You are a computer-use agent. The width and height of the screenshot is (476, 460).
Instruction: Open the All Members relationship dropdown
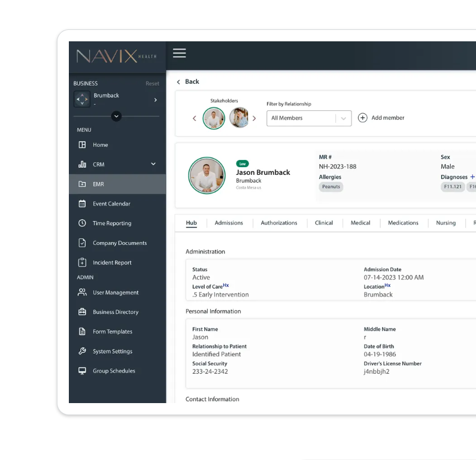(x=308, y=119)
